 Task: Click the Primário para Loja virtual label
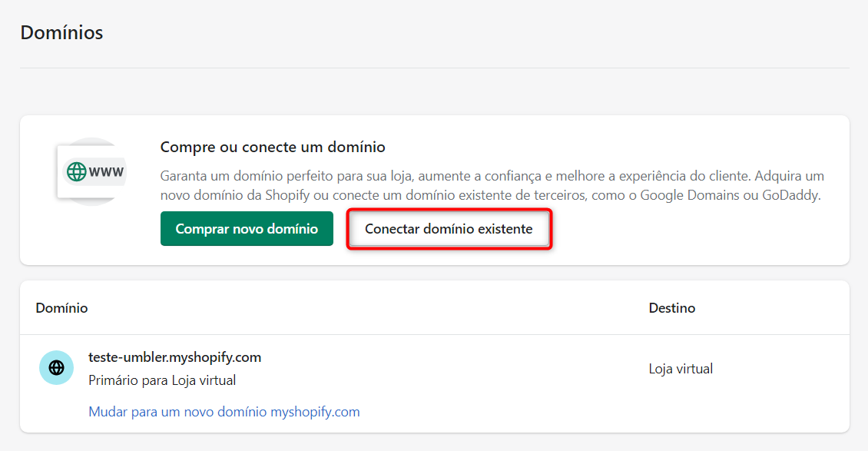point(162,380)
